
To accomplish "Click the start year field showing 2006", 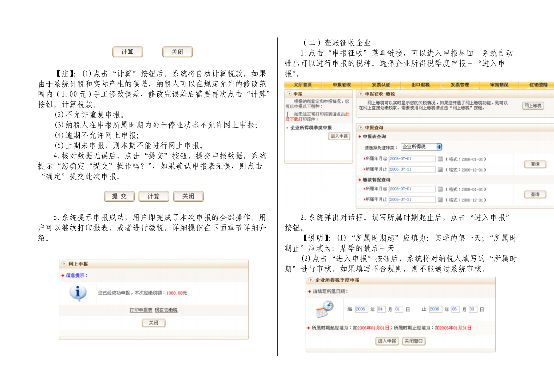I will tap(361, 309).
